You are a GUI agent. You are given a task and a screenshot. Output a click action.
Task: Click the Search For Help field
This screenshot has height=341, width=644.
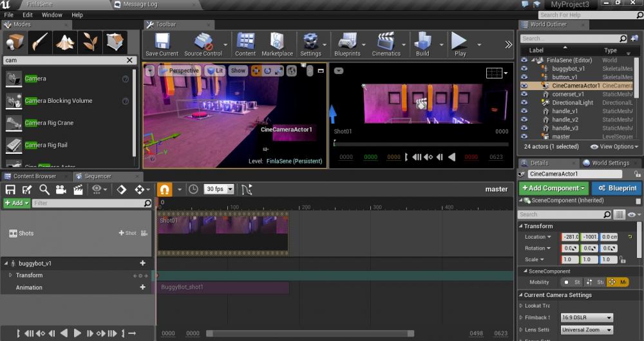[x=591, y=15]
